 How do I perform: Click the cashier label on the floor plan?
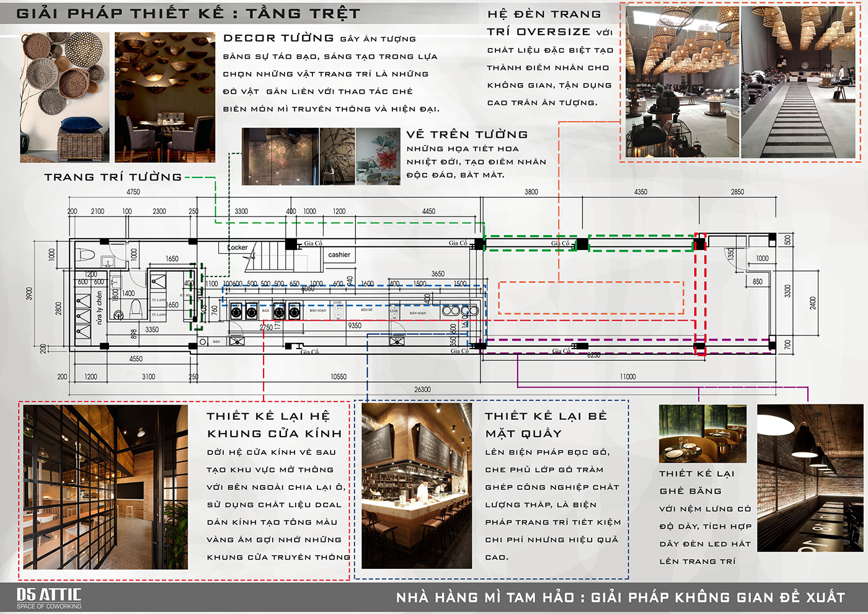tap(339, 255)
